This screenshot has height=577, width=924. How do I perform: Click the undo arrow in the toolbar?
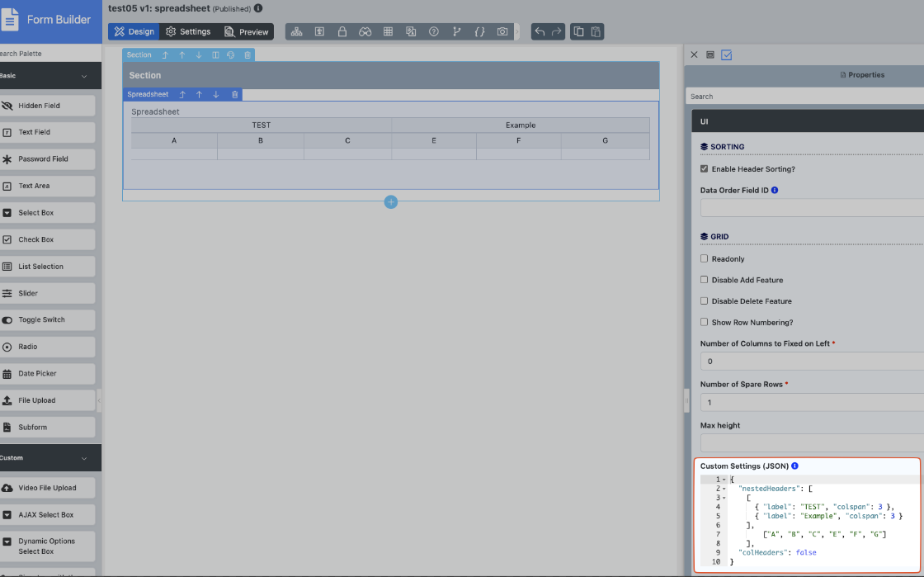click(x=540, y=31)
